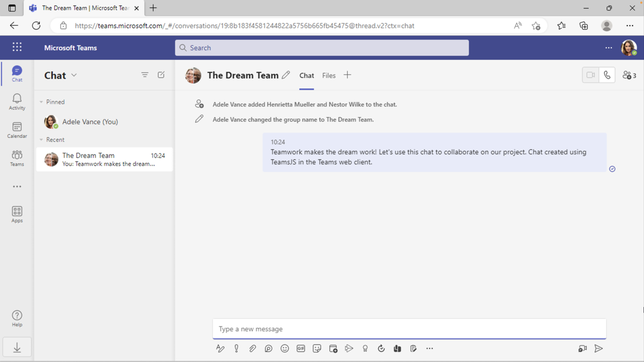View site information lock icon
The height and width of the screenshot is (362, 644).
click(x=63, y=26)
